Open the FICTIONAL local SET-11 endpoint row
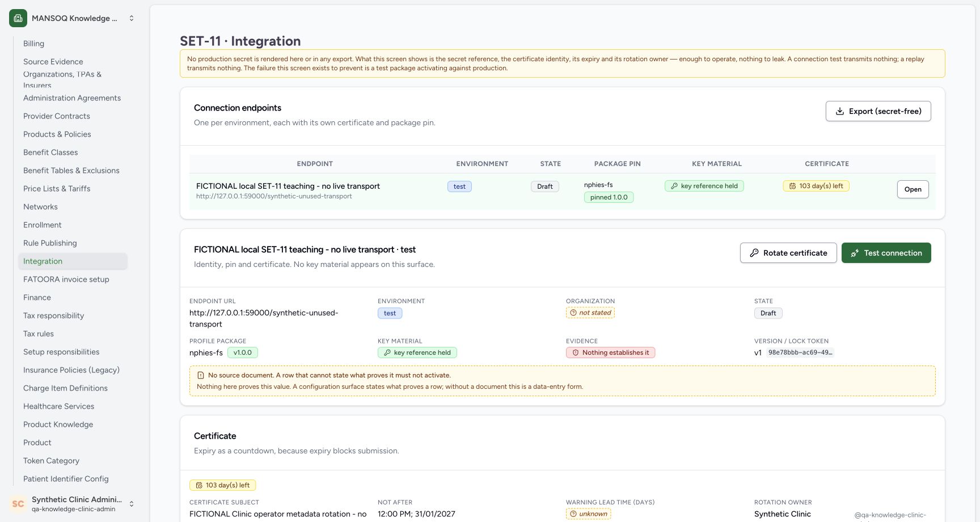This screenshot has width=980, height=522. (x=913, y=189)
